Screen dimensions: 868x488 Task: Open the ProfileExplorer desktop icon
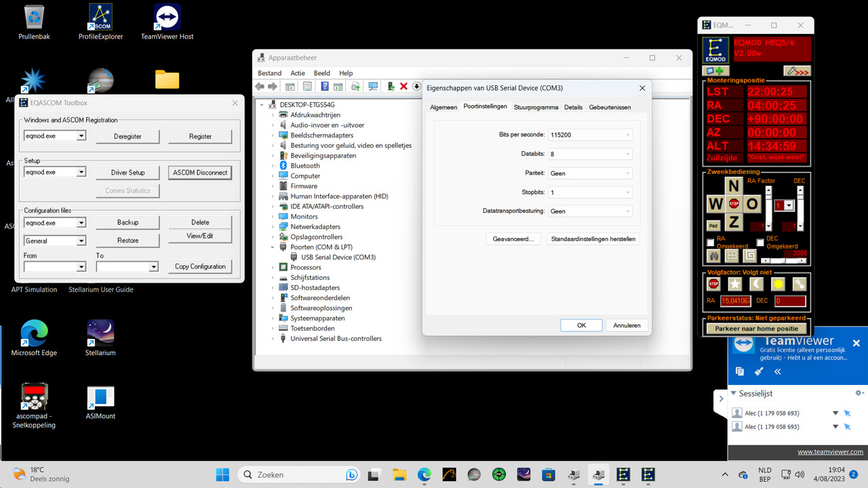tap(99, 22)
